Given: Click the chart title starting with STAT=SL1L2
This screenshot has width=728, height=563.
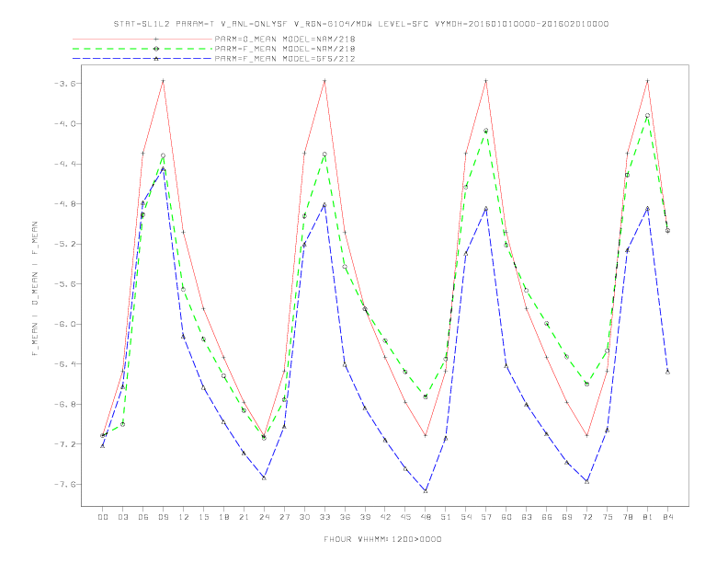Looking at the screenshot, I should pos(361,24).
